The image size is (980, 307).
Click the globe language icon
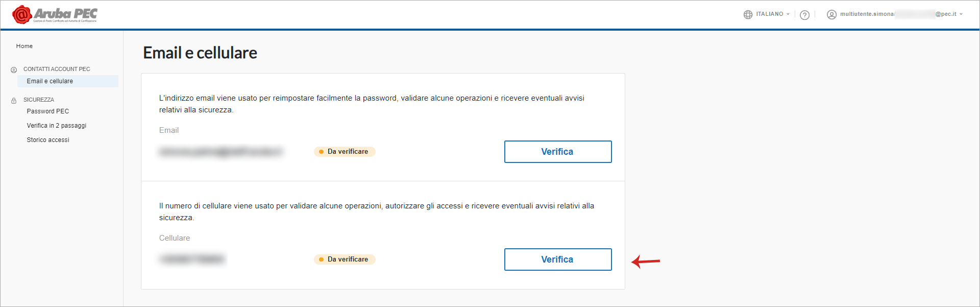[x=748, y=14]
